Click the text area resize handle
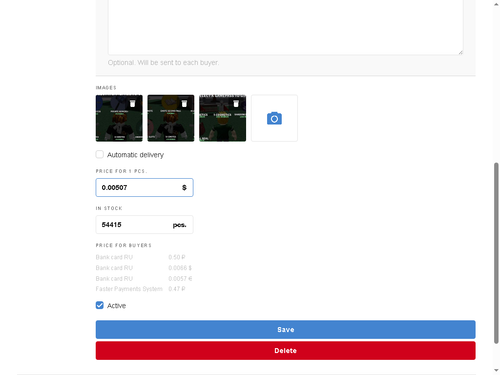The image size is (500, 375). pos(460,52)
